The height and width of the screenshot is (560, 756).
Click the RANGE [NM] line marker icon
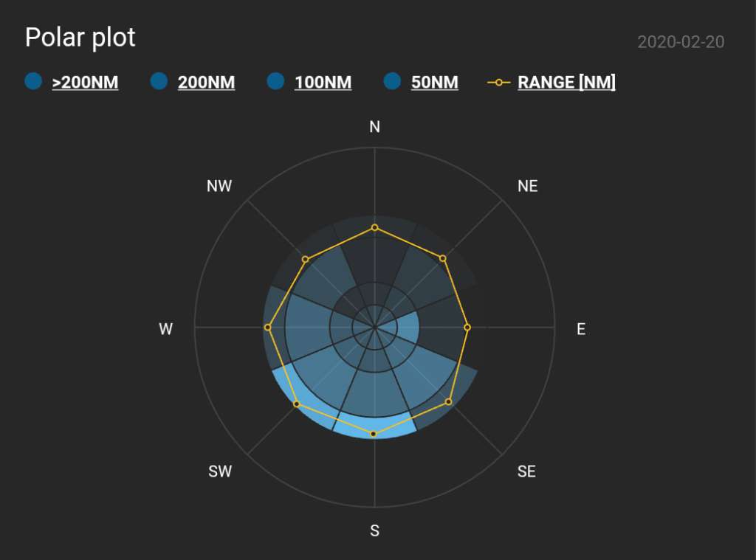(499, 82)
